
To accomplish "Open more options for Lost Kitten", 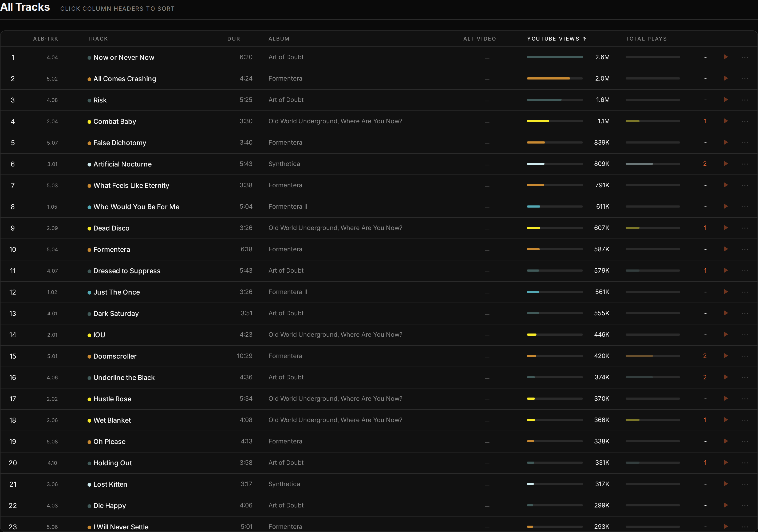I will coord(745,484).
